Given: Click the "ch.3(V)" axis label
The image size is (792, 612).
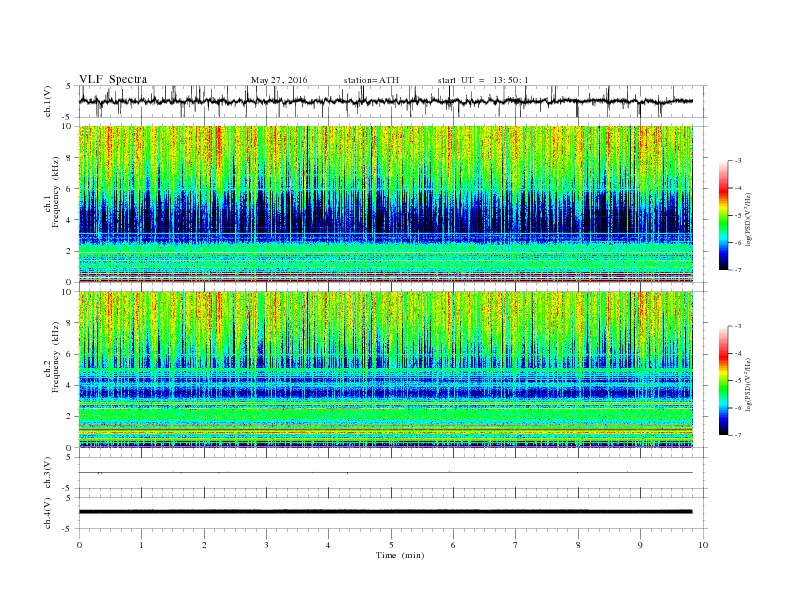Looking at the screenshot, I should pos(47,472).
